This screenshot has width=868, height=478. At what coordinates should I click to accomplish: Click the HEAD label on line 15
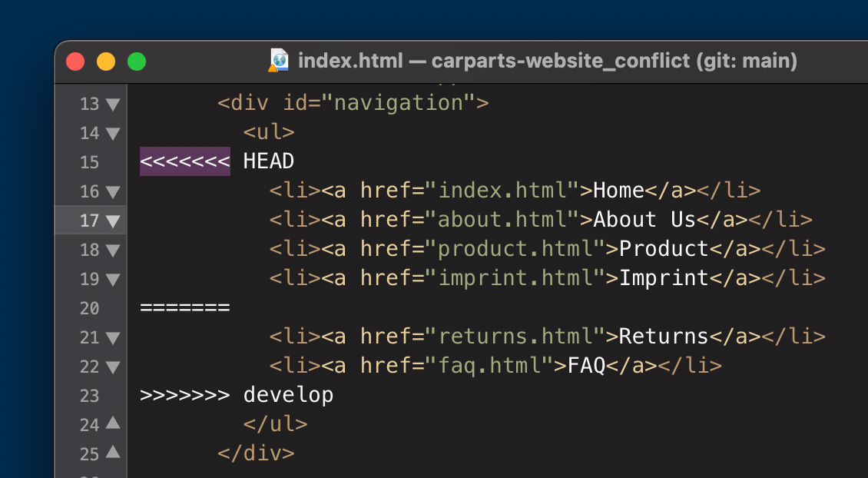269,161
